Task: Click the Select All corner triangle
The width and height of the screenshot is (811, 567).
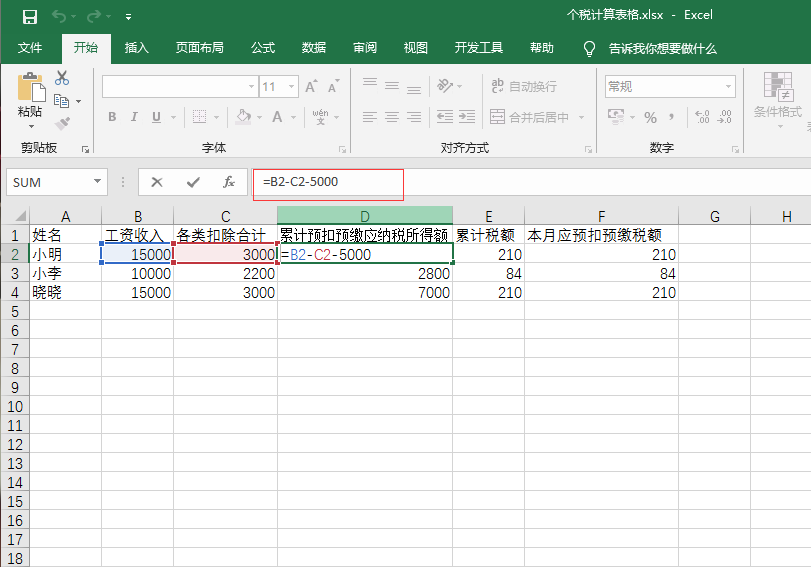Action: click(20, 216)
